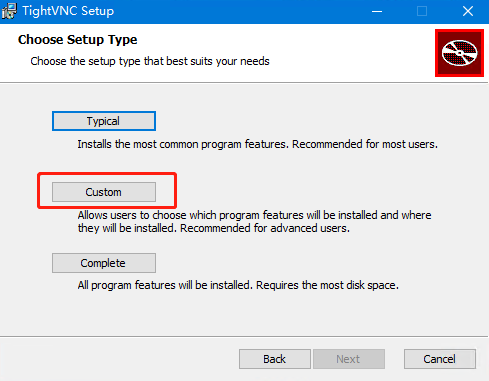The width and height of the screenshot is (489, 381).
Task: Choose the Typical setup type
Action: (x=104, y=121)
